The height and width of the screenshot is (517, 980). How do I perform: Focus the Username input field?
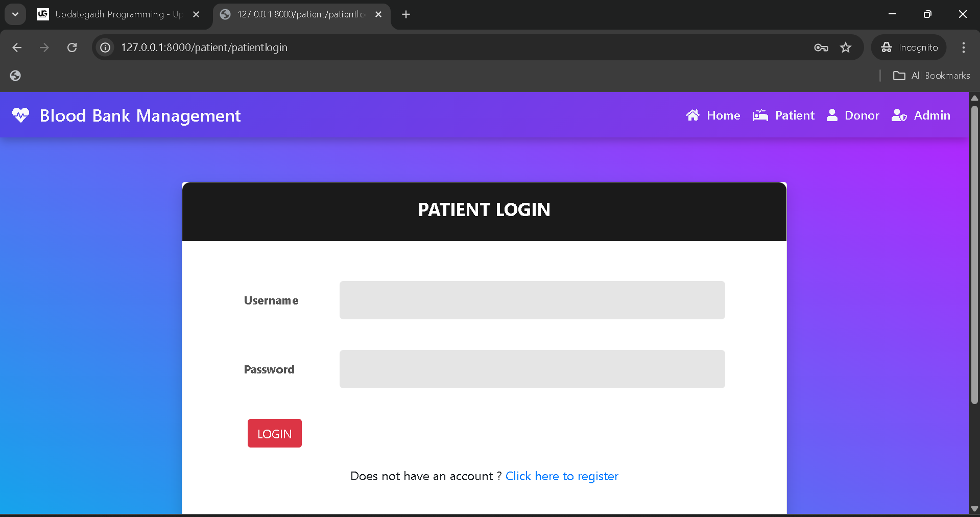point(532,300)
